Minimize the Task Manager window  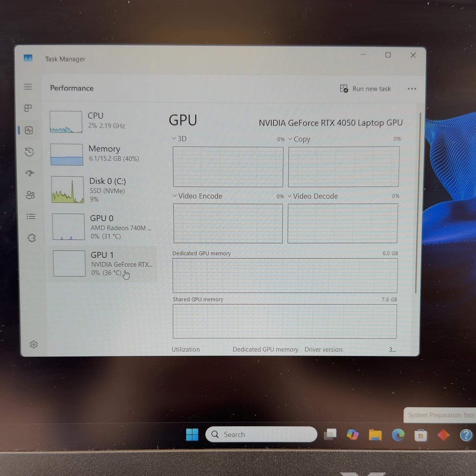click(363, 55)
